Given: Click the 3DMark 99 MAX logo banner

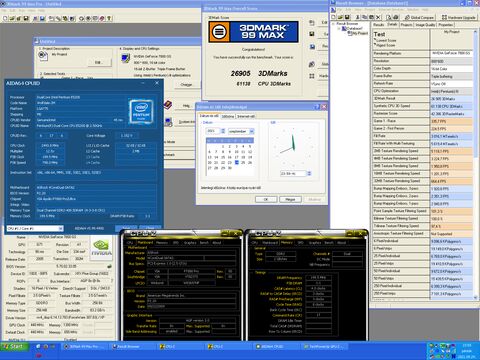Looking at the screenshot, I should click(253, 32).
